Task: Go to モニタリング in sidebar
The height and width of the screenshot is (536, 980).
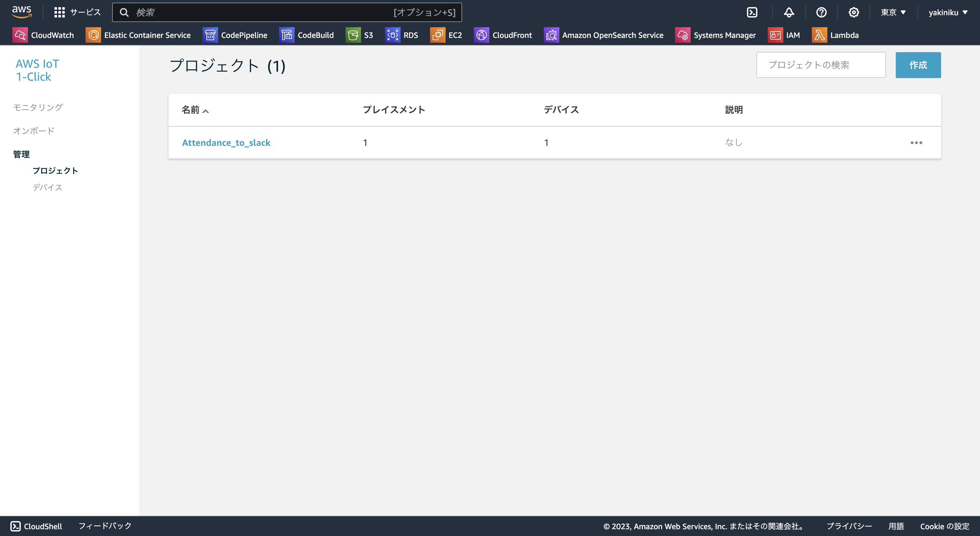Action: pos(38,107)
